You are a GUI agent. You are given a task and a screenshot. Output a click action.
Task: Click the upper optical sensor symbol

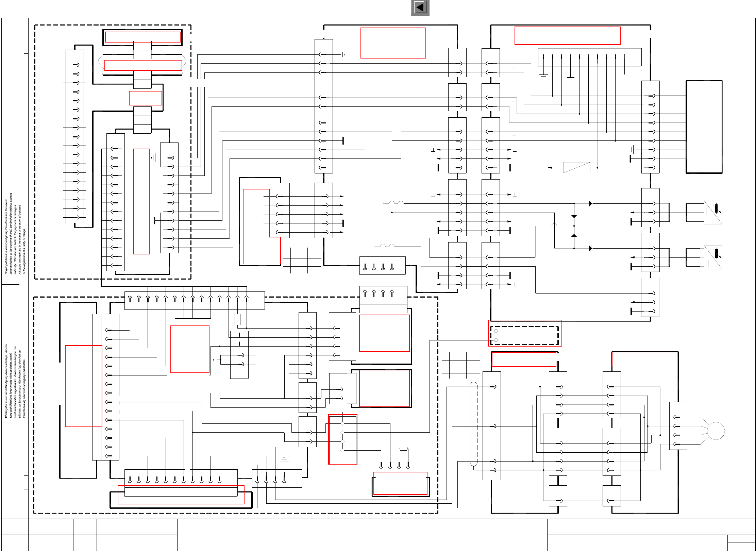pos(713,212)
